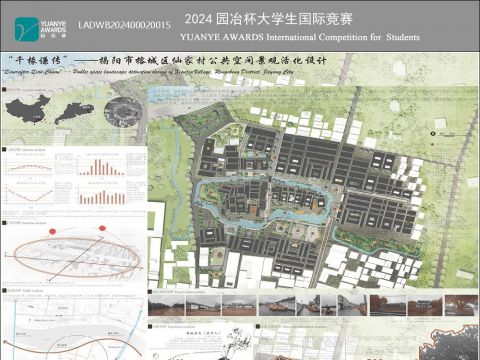
Task: Click the circular aerial site image
Action: click(123, 112)
